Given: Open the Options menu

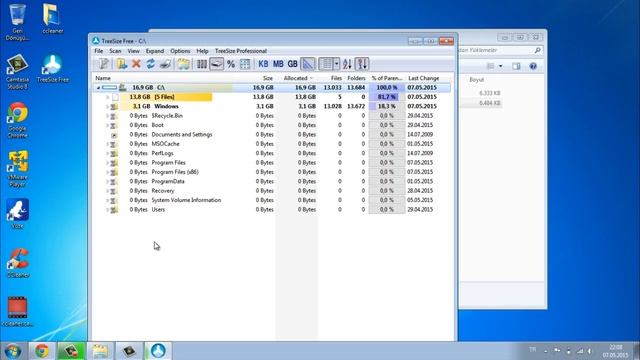Looking at the screenshot, I should tap(180, 51).
